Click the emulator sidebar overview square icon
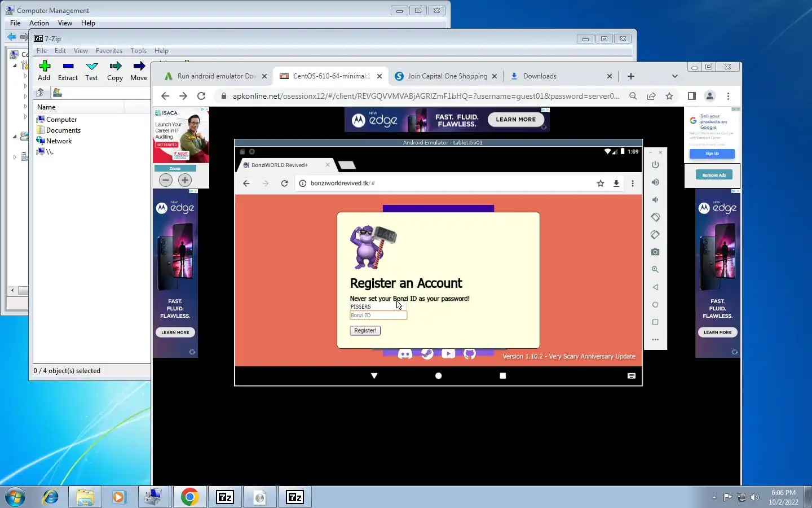Image resolution: width=812 pixels, height=508 pixels. (655, 322)
